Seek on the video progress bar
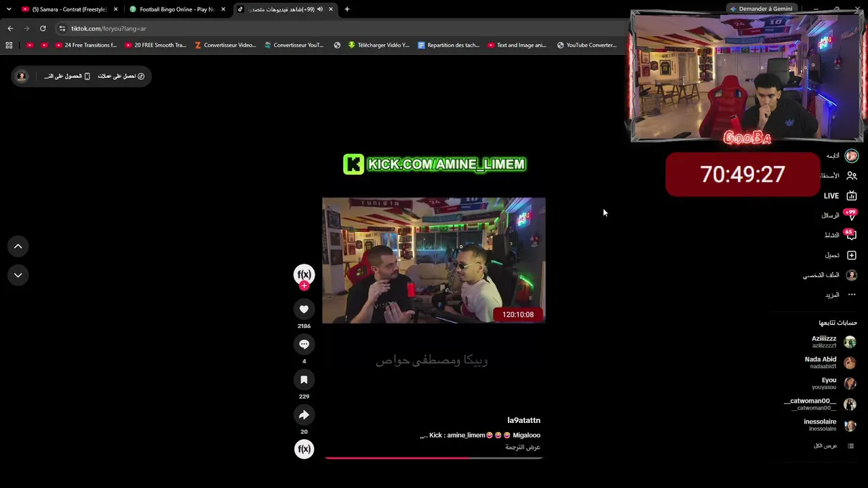This screenshot has height=488, width=868. [433, 458]
